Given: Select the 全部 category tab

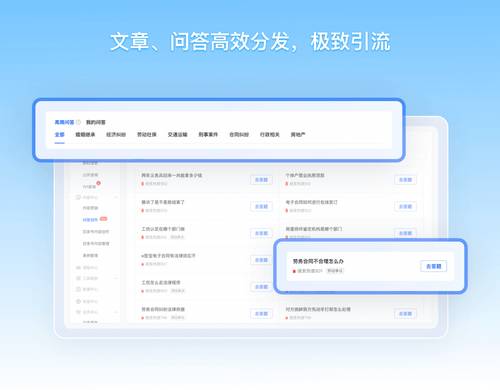Looking at the screenshot, I should tap(59, 134).
